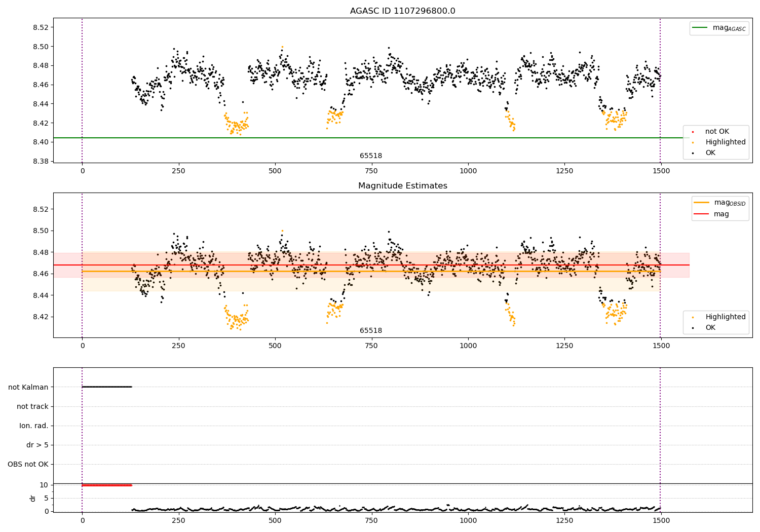
Task: Click the 8.42 tick label on middle plot
Action: point(41,317)
